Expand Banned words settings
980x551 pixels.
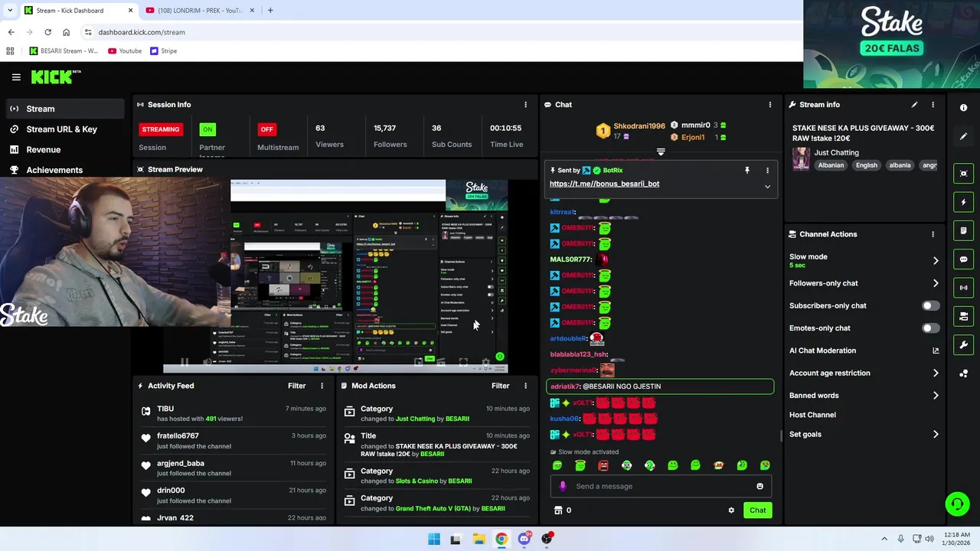(x=936, y=396)
